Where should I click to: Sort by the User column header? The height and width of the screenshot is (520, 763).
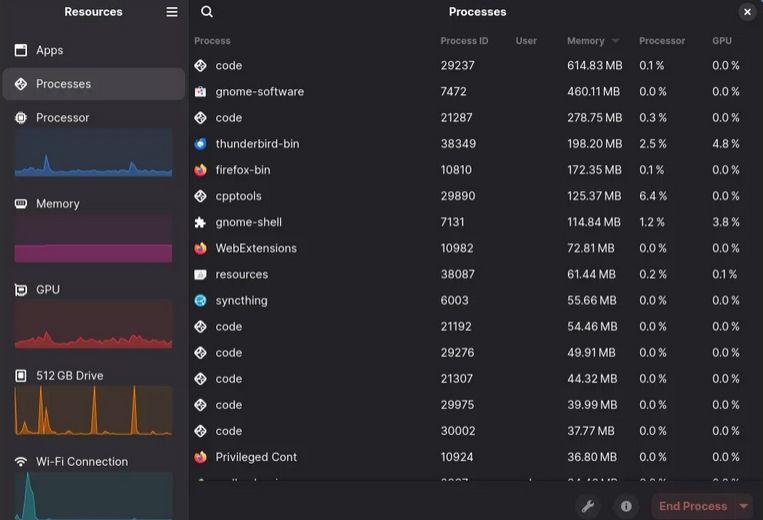(526, 41)
